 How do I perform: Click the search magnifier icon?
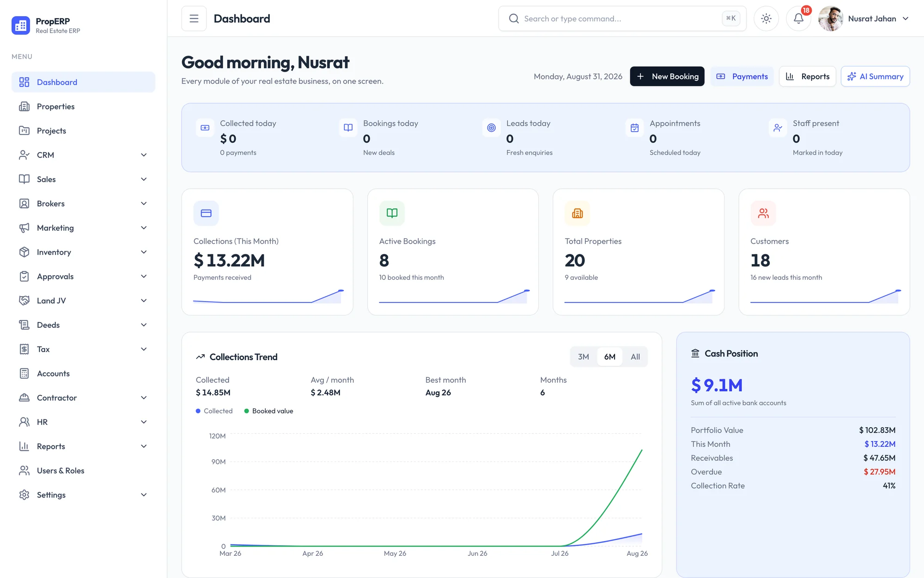pos(514,18)
